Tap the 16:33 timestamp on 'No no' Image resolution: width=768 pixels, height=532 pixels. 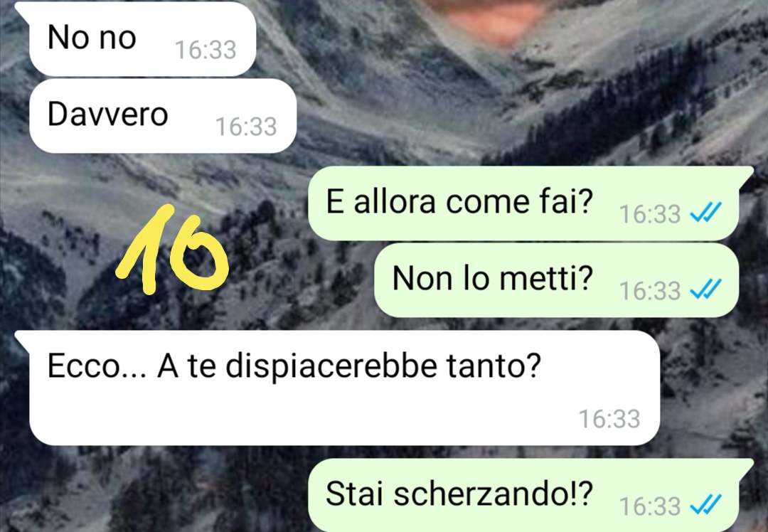[x=206, y=50]
